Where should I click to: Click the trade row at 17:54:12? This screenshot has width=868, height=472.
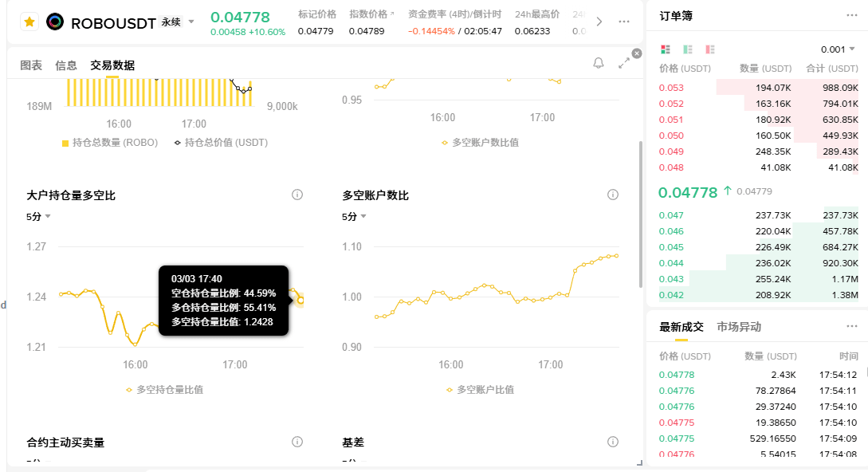click(x=757, y=375)
